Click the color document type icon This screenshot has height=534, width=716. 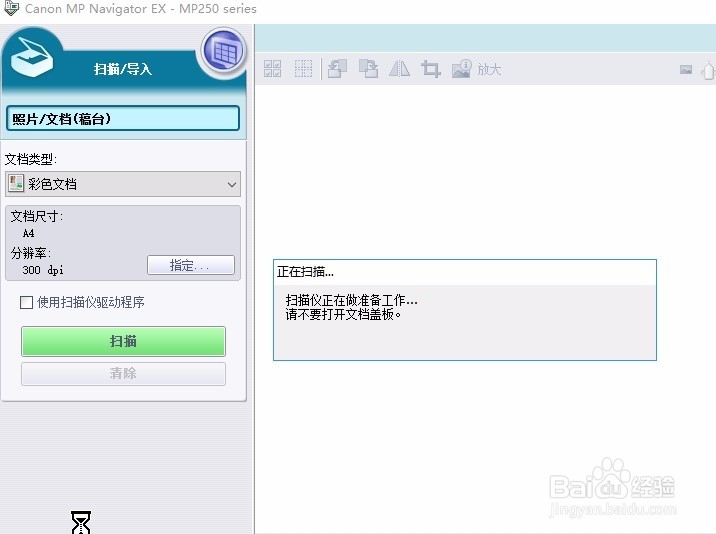(x=16, y=184)
